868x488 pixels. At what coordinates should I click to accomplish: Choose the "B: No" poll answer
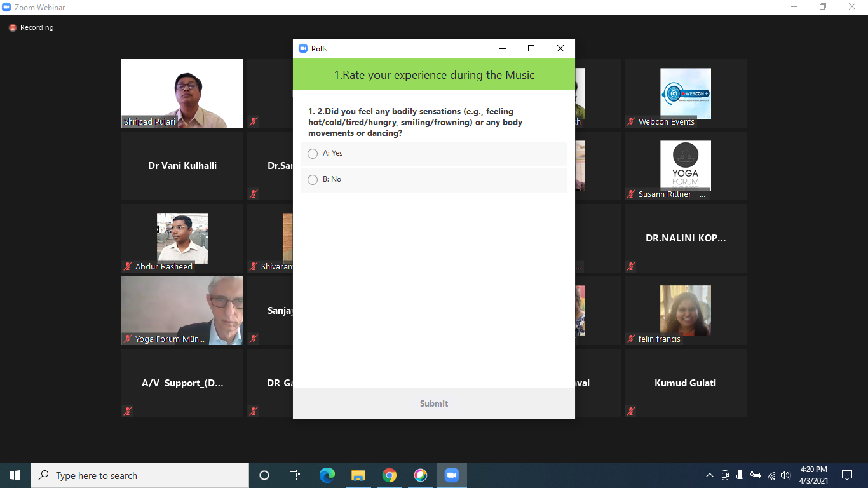(313, 180)
